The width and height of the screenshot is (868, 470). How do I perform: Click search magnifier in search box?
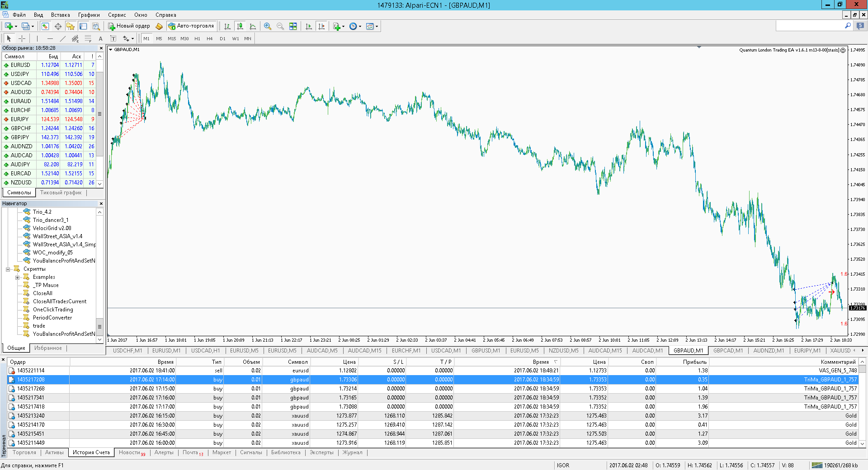(x=848, y=26)
